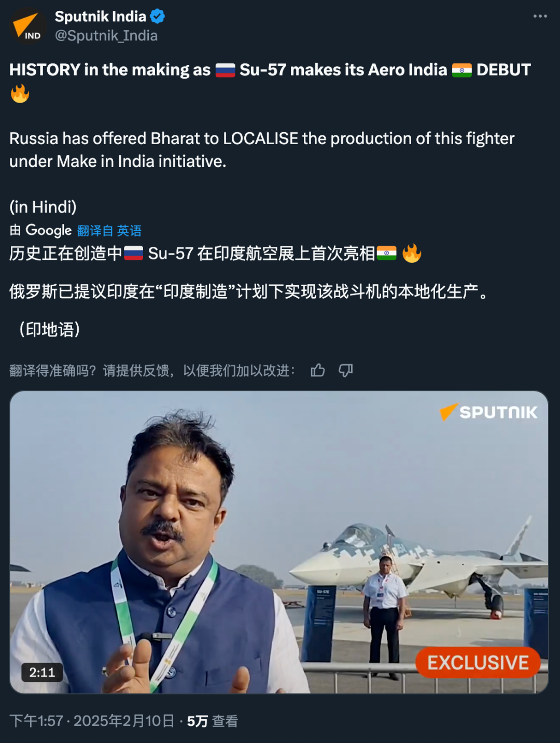This screenshot has width=560, height=743.
Task: Open the Sputnik India display name
Action: tap(101, 17)
